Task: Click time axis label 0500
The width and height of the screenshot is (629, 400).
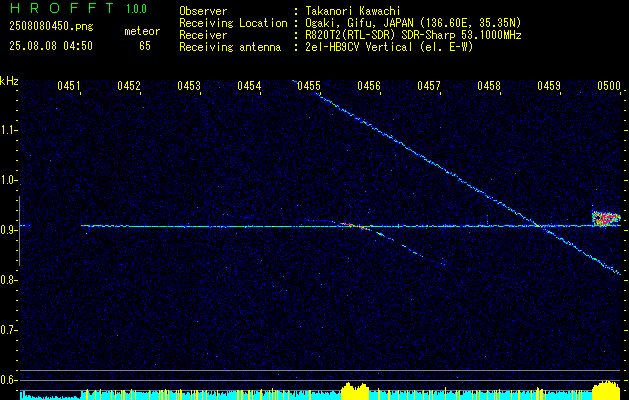Action: pyautogui.click(x=609, y=85)
